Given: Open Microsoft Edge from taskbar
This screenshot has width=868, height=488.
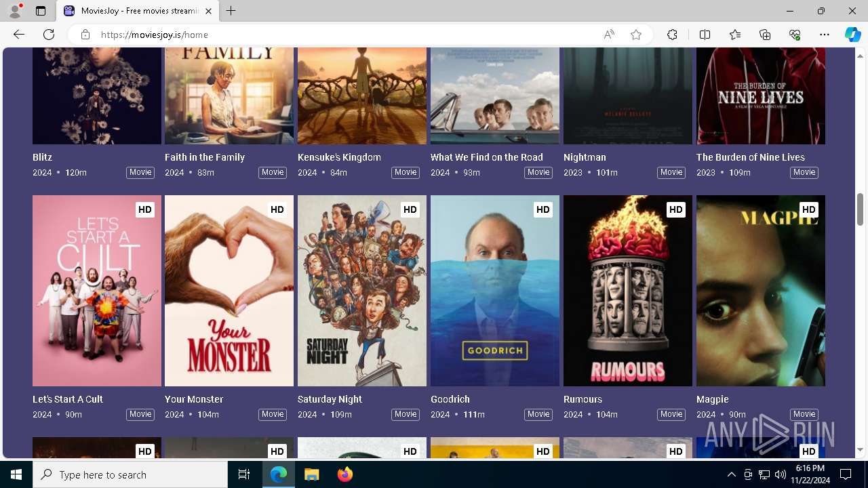Looking at the screenshot, I should click(279, 474).
